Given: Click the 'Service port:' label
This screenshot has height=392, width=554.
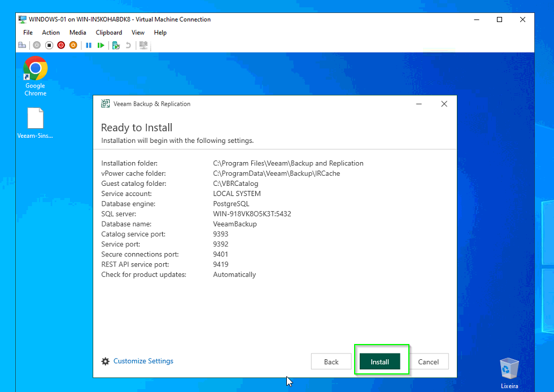Looking at the screenshot, I should pos(120,244).
